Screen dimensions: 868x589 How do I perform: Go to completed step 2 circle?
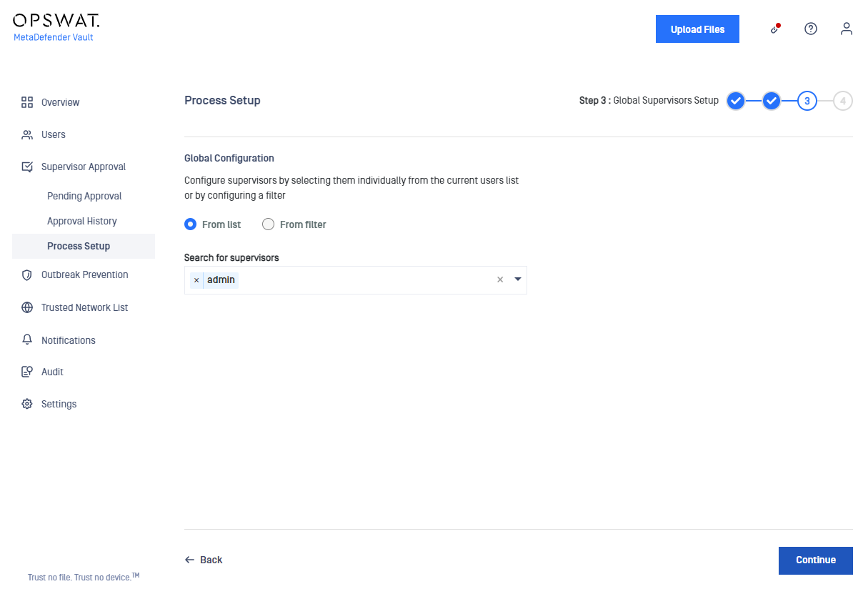point(772,101)
